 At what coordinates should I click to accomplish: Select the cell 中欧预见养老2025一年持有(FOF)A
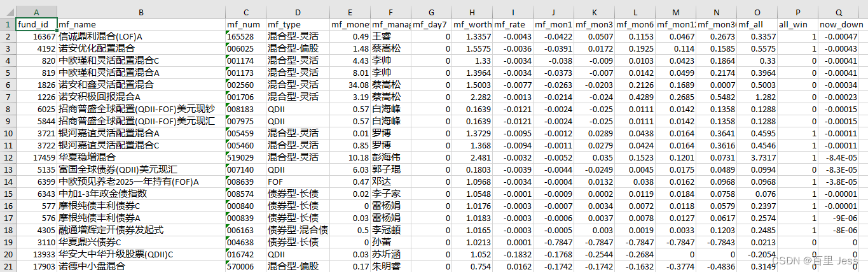point(141,181)
